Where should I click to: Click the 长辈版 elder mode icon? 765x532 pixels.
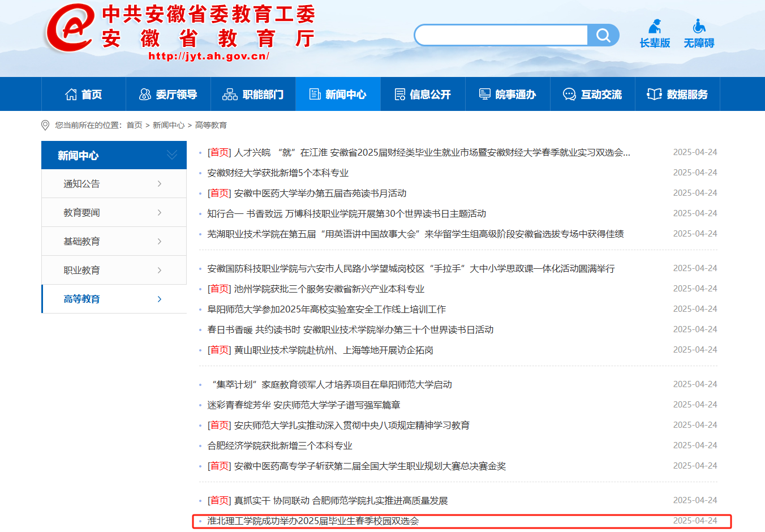pyautogui.click(x=655, y=27)
